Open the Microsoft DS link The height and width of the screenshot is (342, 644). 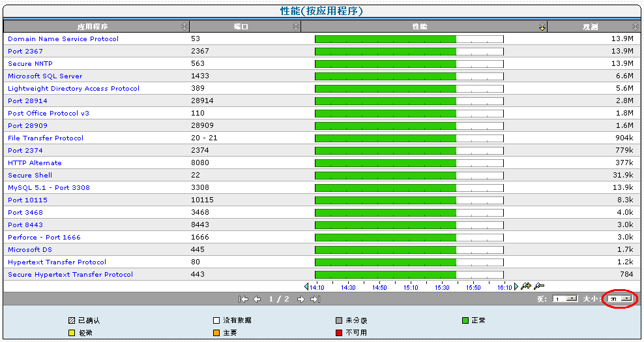(x=30, y=249)
